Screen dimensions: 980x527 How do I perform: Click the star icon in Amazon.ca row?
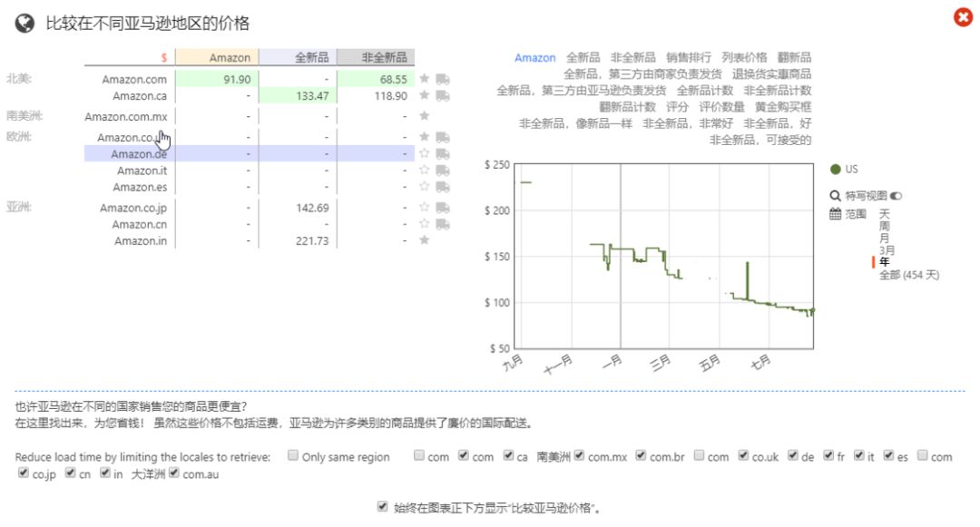pyautogui.click(x=425, y=95)
